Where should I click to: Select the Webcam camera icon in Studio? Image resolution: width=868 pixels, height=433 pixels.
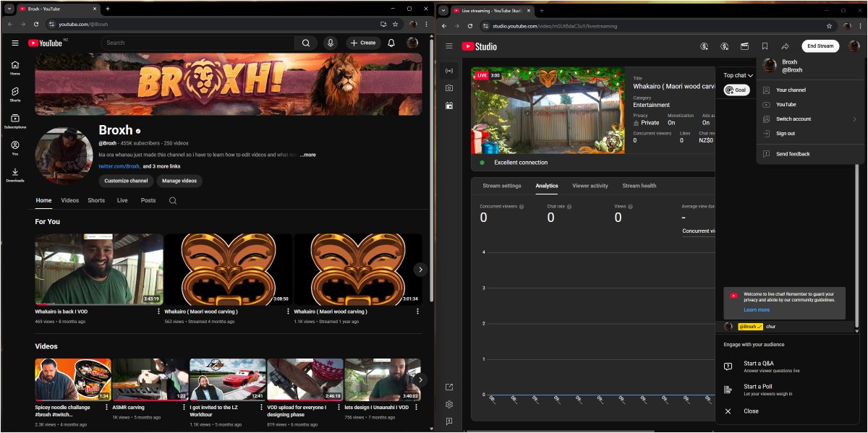coord(449,88)
